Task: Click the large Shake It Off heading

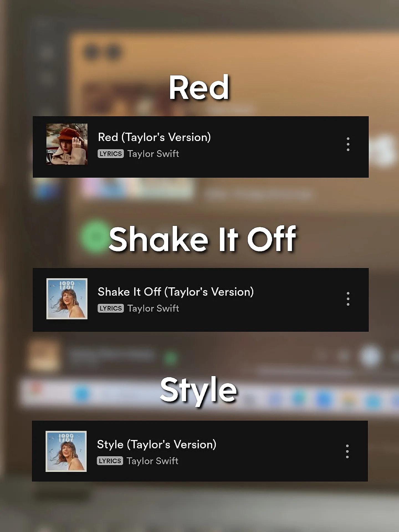Action: [203, 239]
